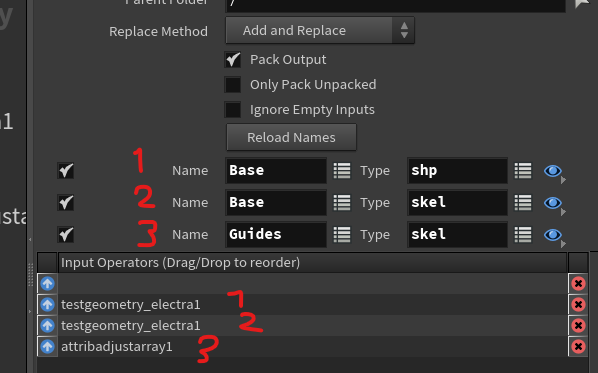598x373 pixels.
Task: Click the Reload Names button
Action: click(x=291, y=137)
